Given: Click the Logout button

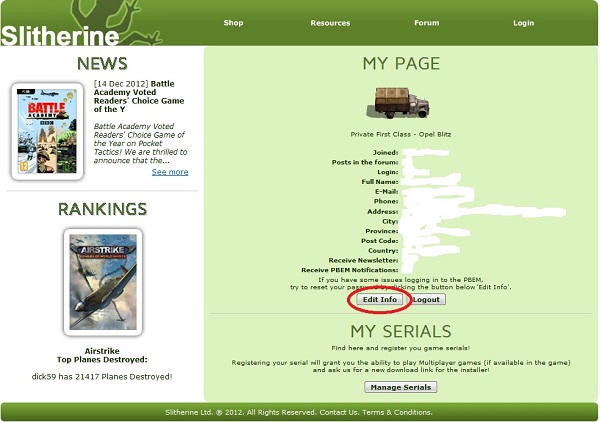Looking at the screenshot, I should [x=426, y=299].
